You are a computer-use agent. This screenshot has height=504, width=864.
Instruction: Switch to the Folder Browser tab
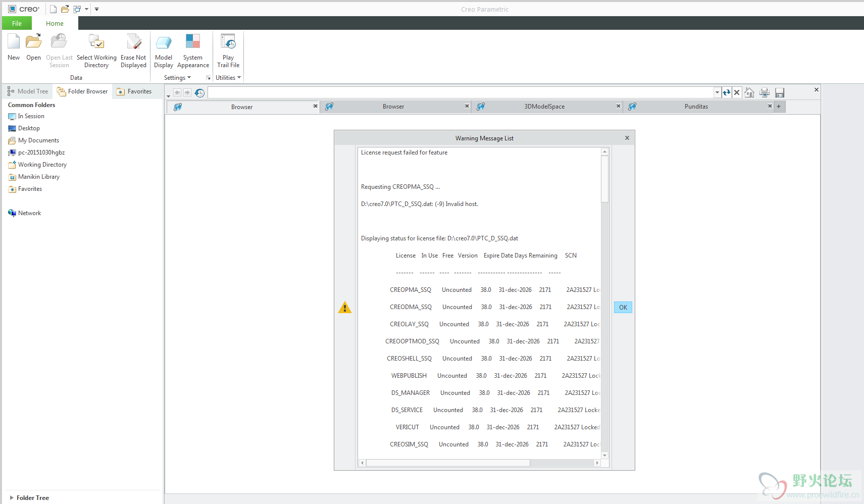(x=82, y=91)
